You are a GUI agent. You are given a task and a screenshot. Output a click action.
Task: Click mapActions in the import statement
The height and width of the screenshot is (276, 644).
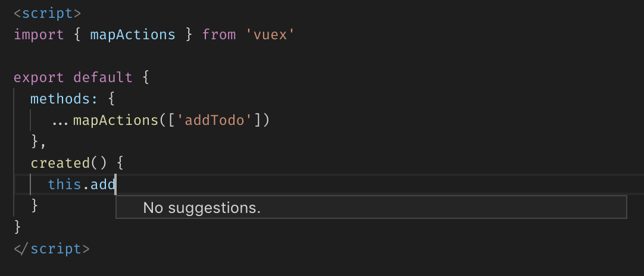(x=132, y=34)
